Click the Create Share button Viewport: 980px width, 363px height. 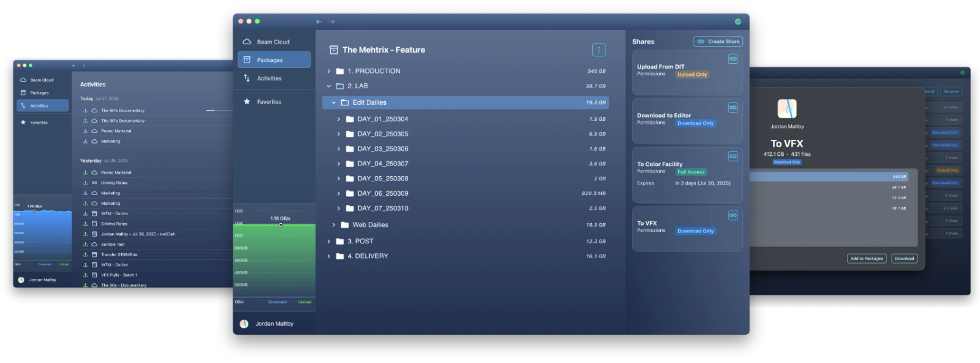pos(718,42)
